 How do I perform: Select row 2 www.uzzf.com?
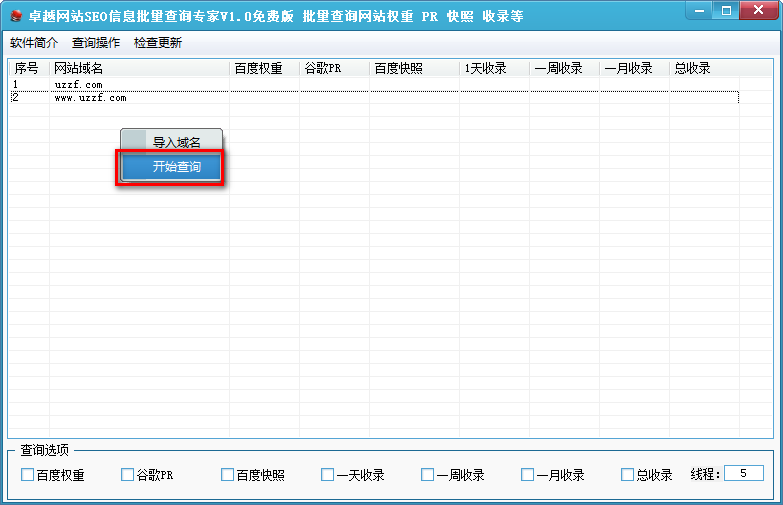coord(374,98)
